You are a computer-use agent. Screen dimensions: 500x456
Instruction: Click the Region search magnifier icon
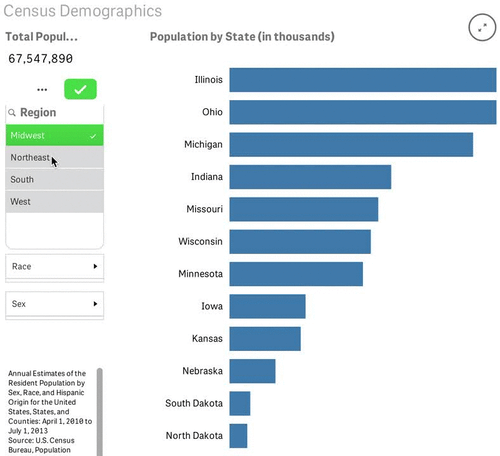pyautogui.click(x=12, y=113)
